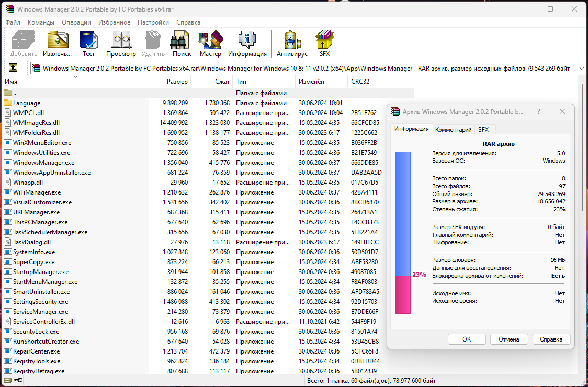Switch to the Comment (Комментарий) tab
This screenshot has width=588, height=387.
pos(453,129)
